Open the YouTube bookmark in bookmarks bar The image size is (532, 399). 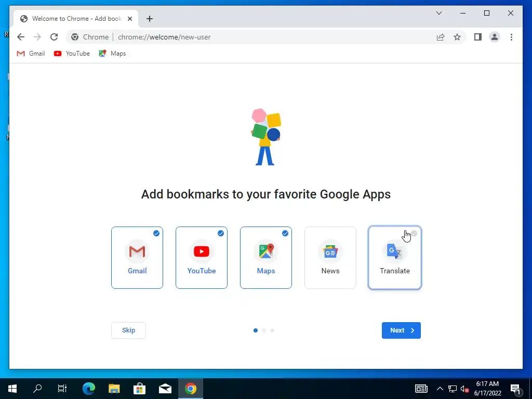pos(72,54)
